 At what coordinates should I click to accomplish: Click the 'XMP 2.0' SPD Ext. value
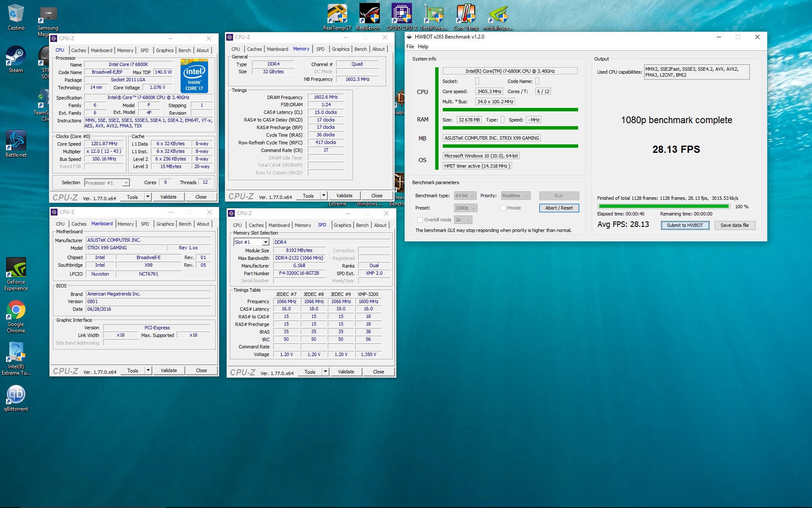tap(374, 273)
